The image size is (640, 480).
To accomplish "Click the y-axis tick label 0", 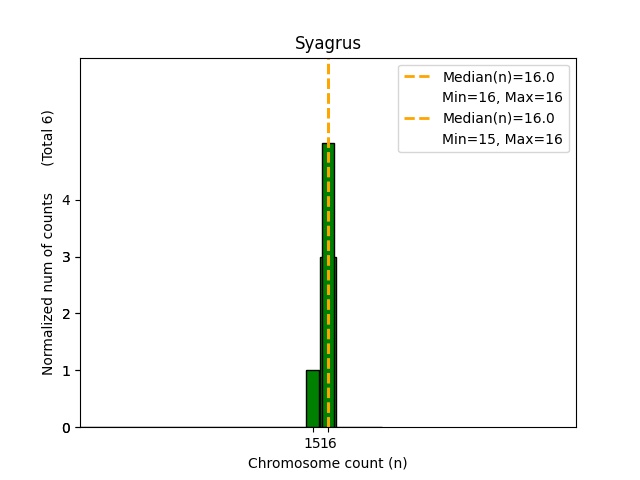I will (x=65, y=428).
